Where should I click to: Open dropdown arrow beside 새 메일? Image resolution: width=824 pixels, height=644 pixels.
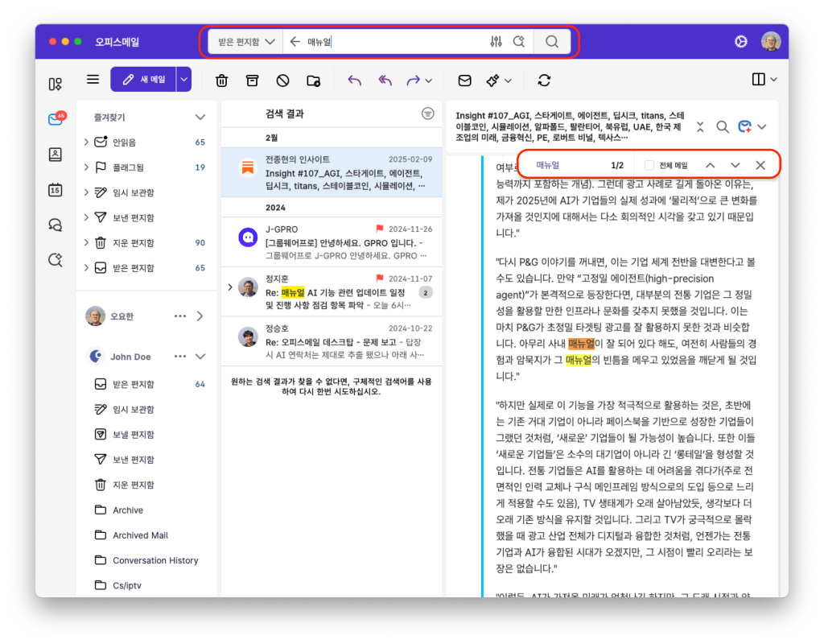click(x=184, y=80)
